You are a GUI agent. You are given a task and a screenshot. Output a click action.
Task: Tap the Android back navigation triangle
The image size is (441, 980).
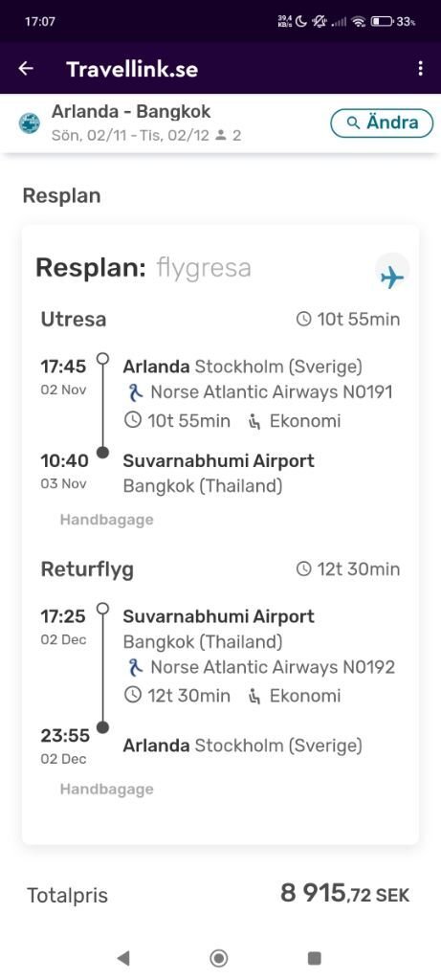coord(123,957)
